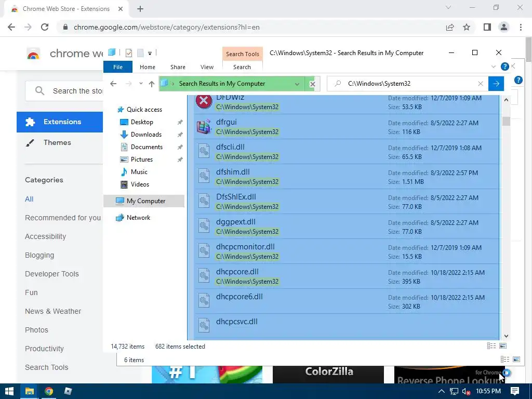Click the results scrollbar down arrow

(506, 336)
